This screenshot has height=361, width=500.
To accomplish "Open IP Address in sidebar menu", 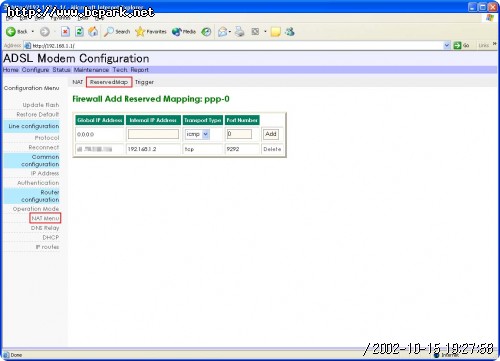I will 45,173.
